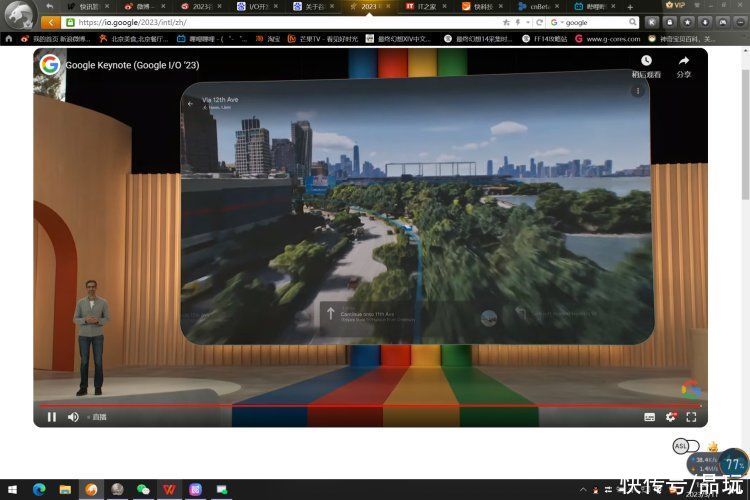Click the Watch Later clock icon

[646, 60]
